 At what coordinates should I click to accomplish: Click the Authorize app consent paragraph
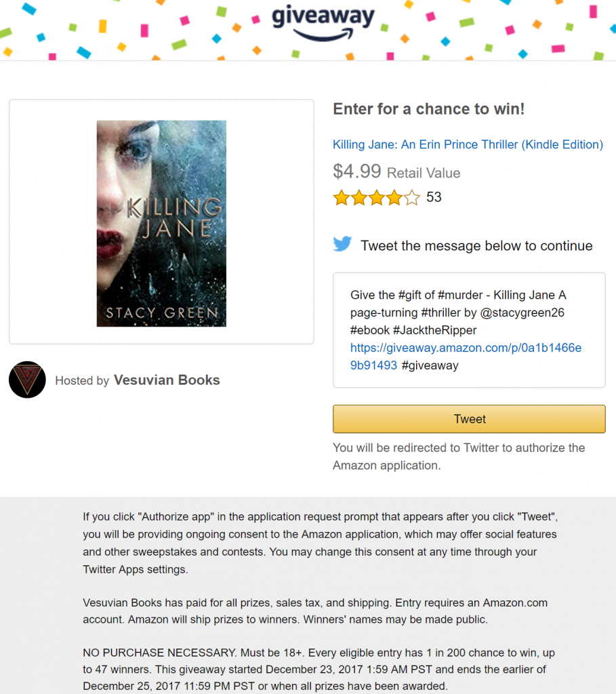(320, 543)
